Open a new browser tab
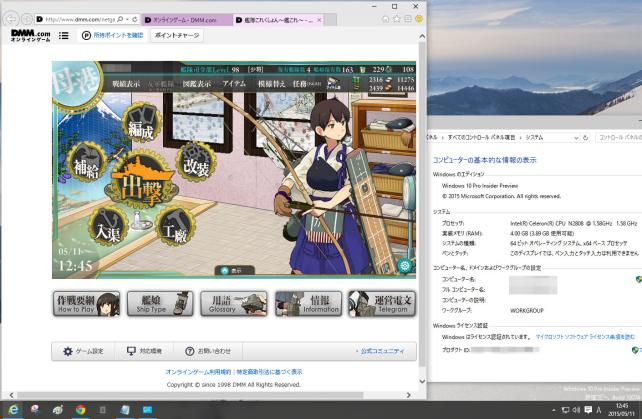Screen dimensions: 642x419 [330, 20]
